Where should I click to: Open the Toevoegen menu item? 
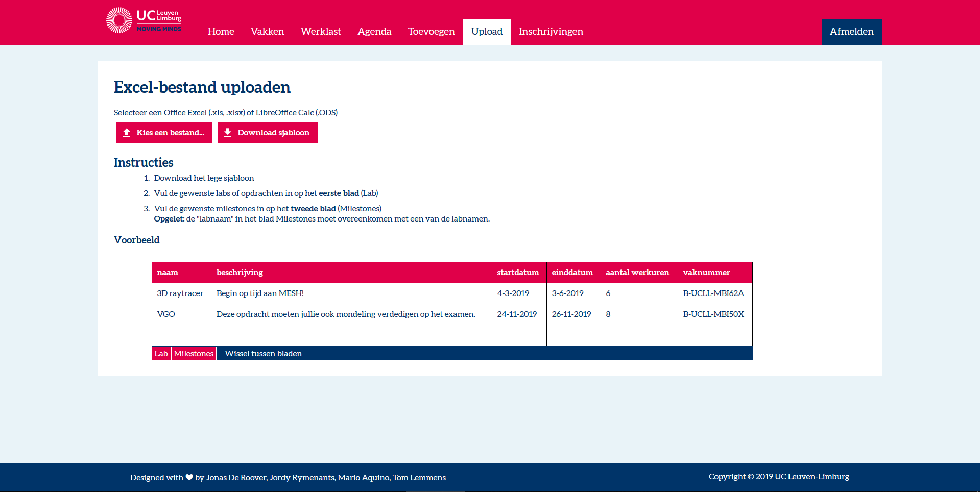pos(431,32)
